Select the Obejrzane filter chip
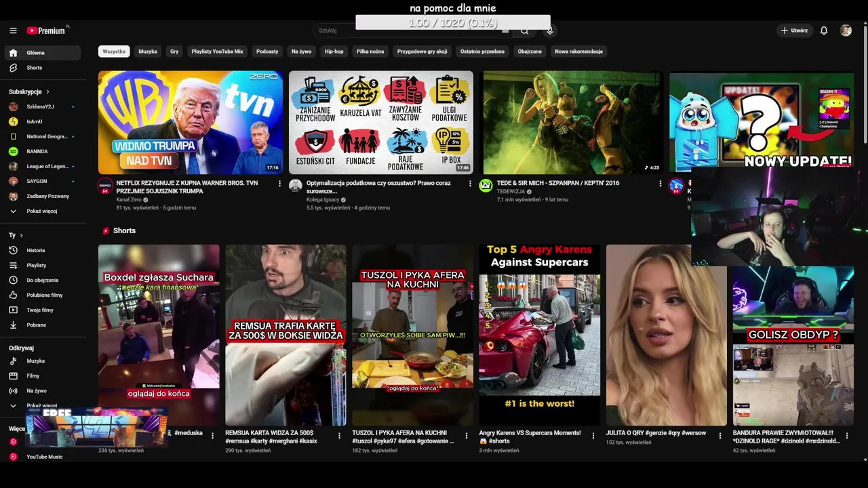Image resolution: width=868 pixels, height=488 pixels. click(x=530, y=52)
